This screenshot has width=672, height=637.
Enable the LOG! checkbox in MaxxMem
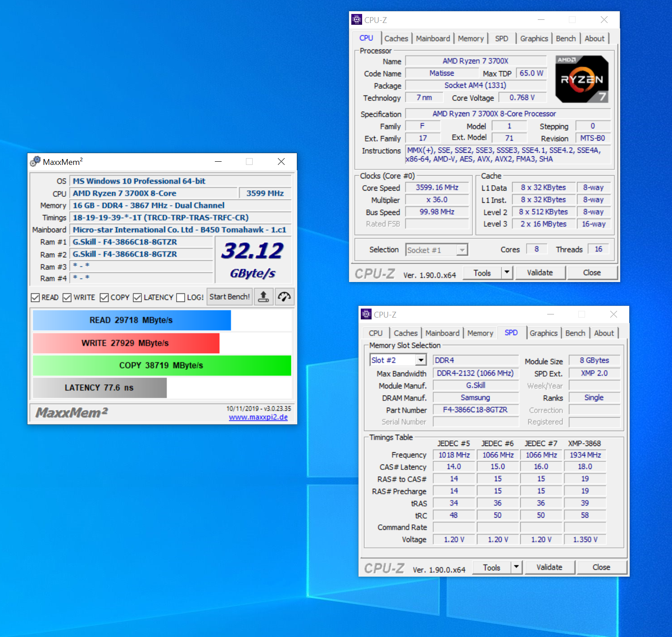coord(181,298)
